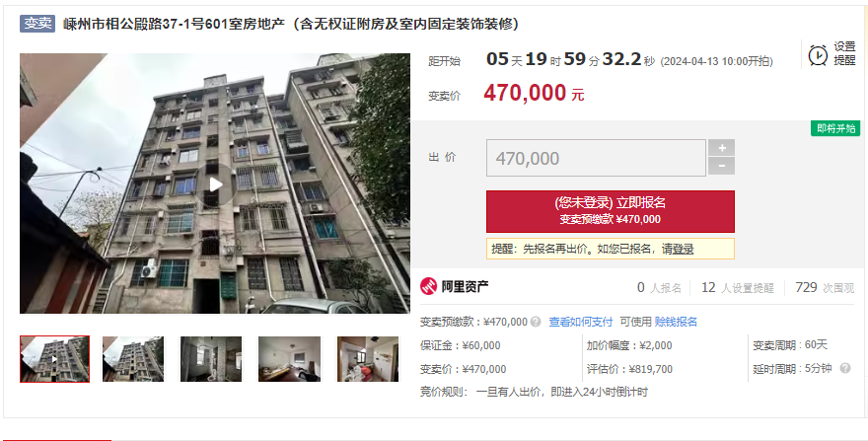868x441 pixels.
Task: Increase bid with the plus button
Action: click(721, 148)
